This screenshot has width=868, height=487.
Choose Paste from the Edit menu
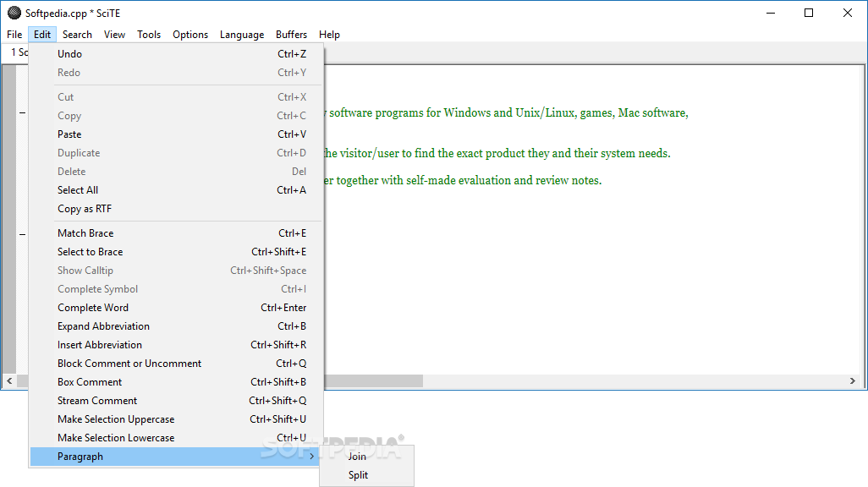(x=176, y=134)
